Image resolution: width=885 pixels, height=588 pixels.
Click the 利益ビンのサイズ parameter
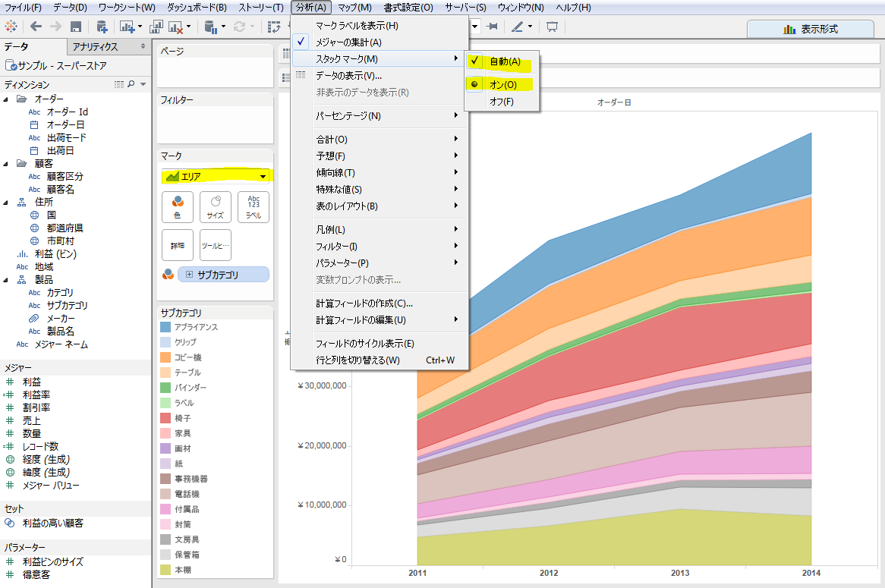[x=52, y=562]
